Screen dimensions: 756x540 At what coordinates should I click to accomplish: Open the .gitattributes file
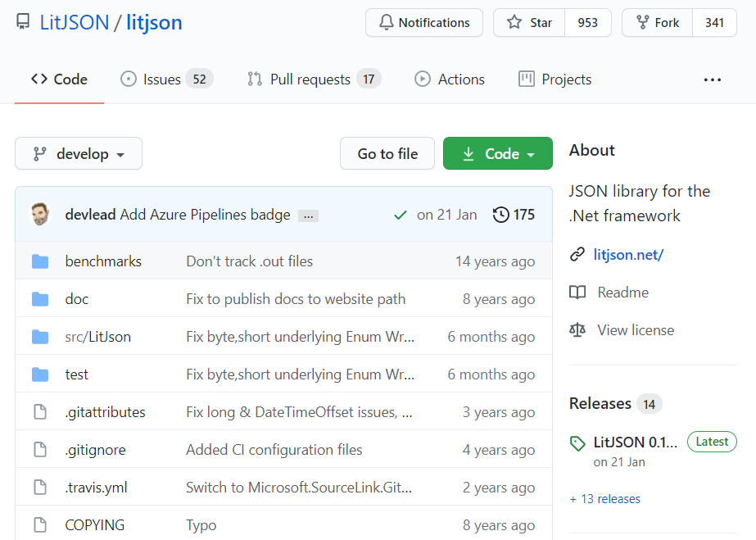click(x=105, y=411)
